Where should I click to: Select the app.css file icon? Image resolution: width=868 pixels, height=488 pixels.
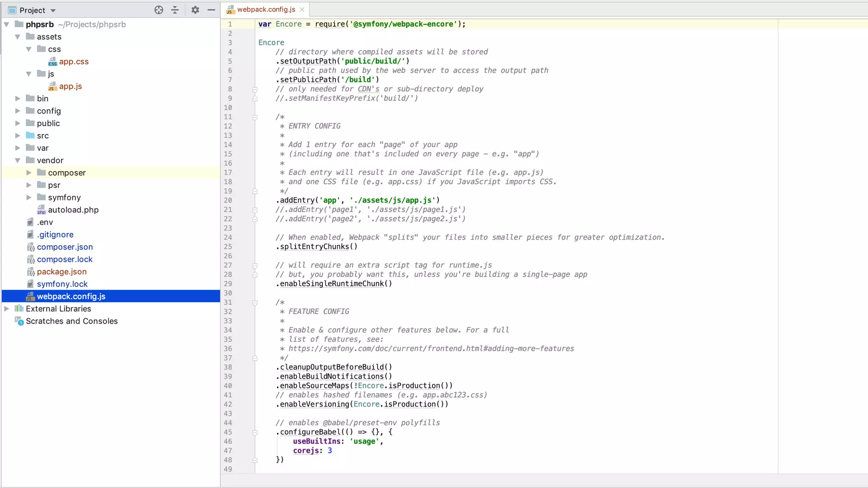click(53, 62)
